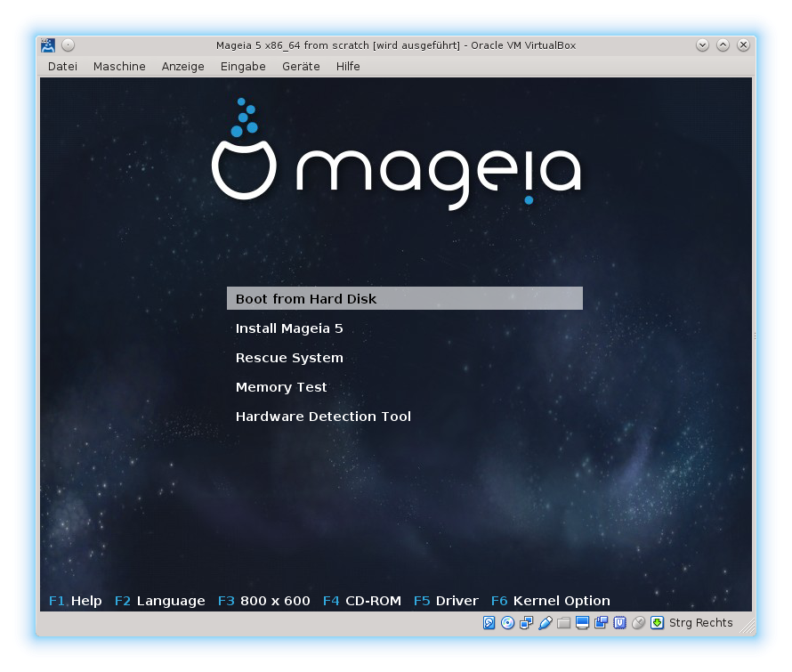The width and height of the screenshot is (792, 672).
Task: Click the green arrow host key icon
Action: [657, 622]
